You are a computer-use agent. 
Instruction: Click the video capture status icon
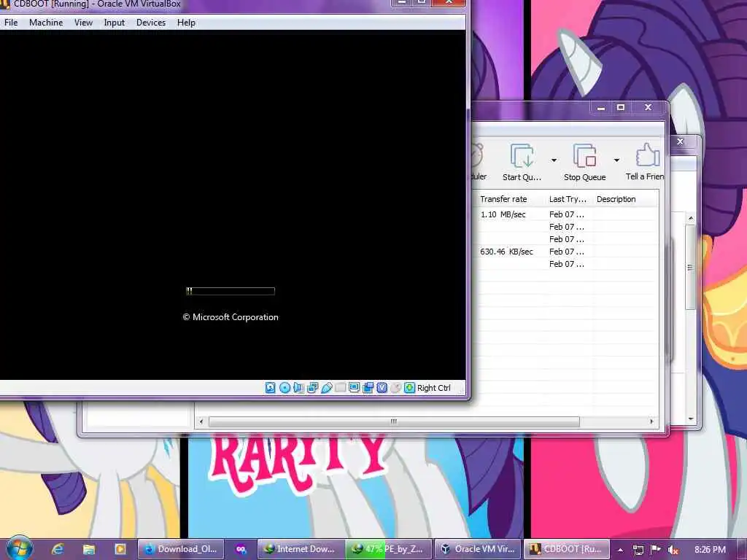point(368,388)
